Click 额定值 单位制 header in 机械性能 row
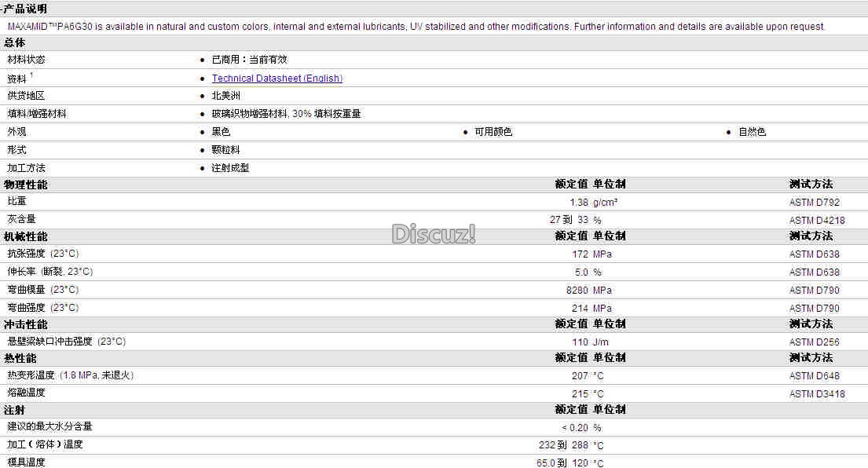Viewport: 868px width, 468px height. [x=590, y=236]
